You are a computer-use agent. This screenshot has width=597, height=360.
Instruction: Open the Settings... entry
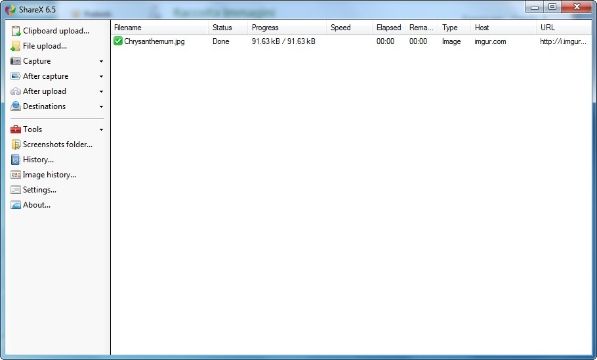click(40, 190)
